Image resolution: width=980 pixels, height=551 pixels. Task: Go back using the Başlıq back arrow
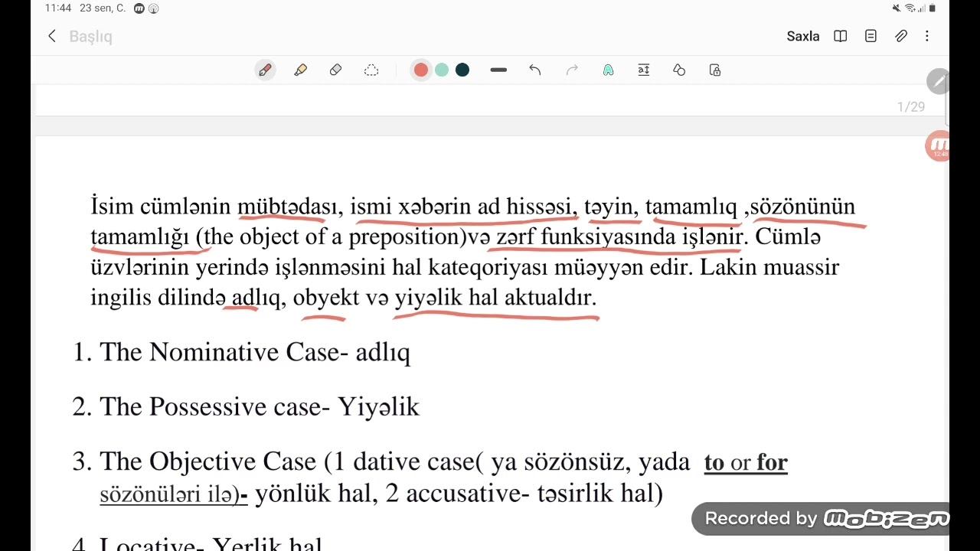pyautogui.click(x=52, y=36)
